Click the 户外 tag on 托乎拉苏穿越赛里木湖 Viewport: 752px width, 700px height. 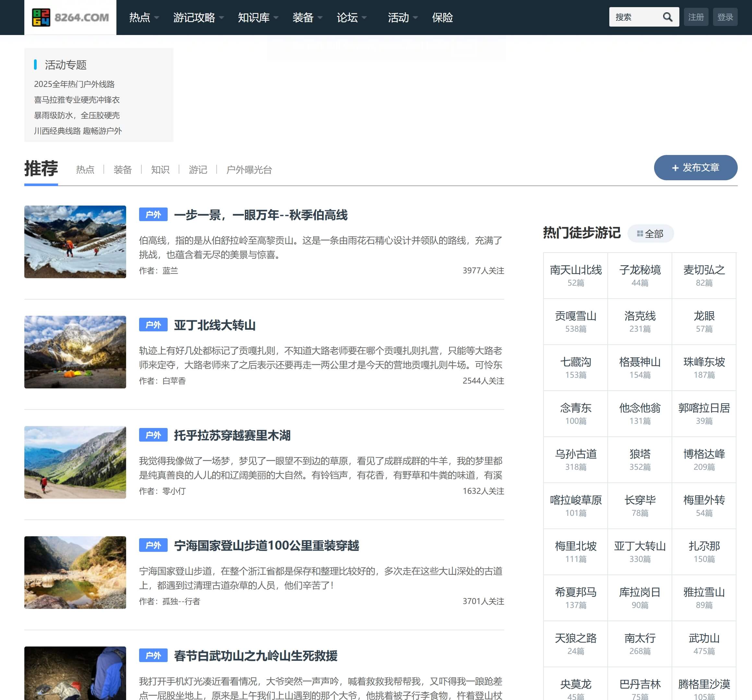153,435
